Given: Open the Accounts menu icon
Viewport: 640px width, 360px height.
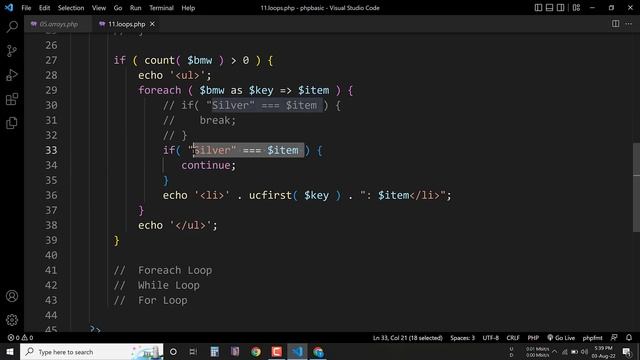Looking at the screenshot, I should coord(12,296).
